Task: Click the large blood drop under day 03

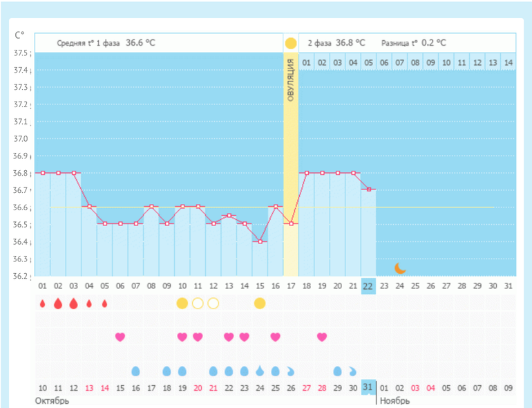Action: [x=74, y=303]
